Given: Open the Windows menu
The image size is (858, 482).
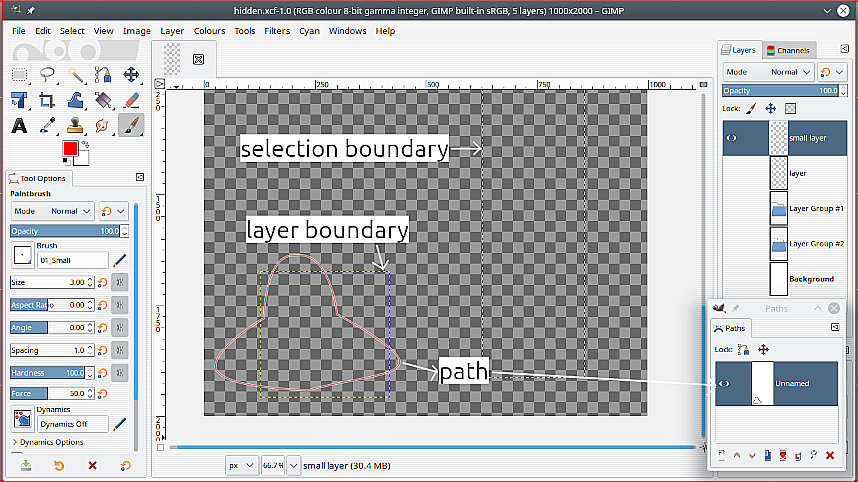Looking at the screenshot, I should coord(347,31).
